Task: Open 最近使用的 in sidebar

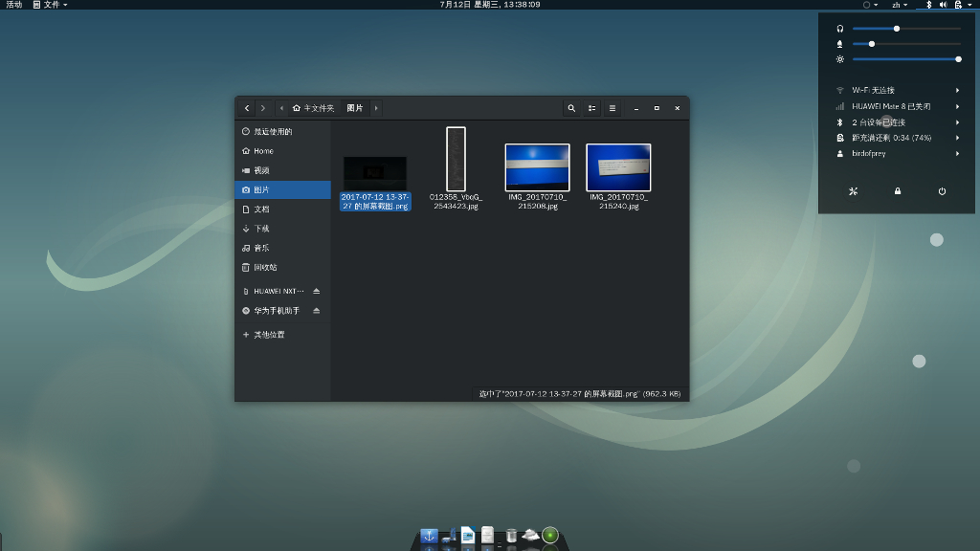Action: coord(282,132)
